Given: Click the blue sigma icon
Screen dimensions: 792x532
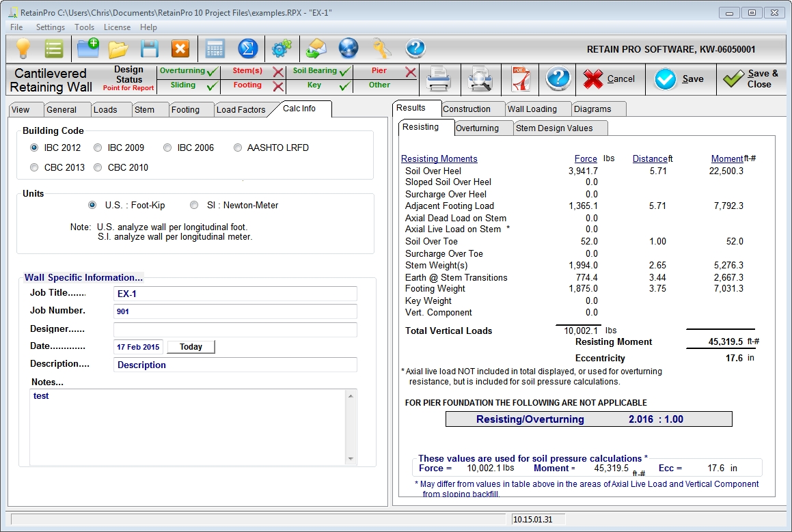Looking at the screenshot, I should [247, 49].
